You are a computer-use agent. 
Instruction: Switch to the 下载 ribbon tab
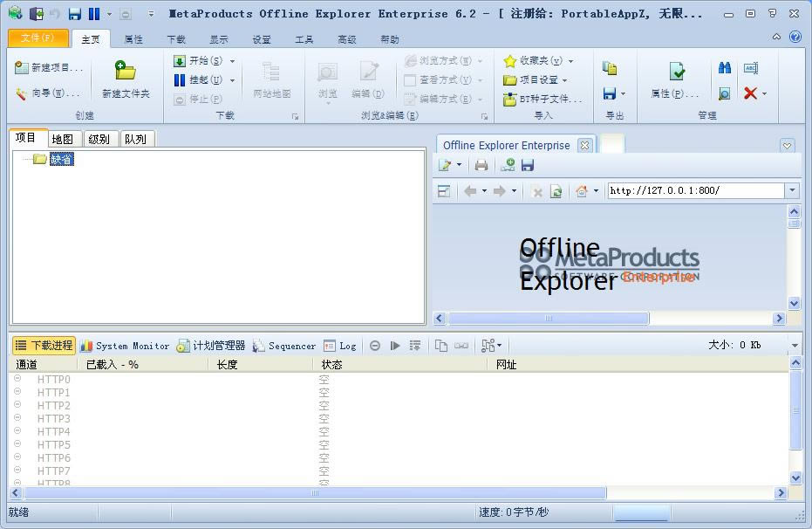pos(176,39)
